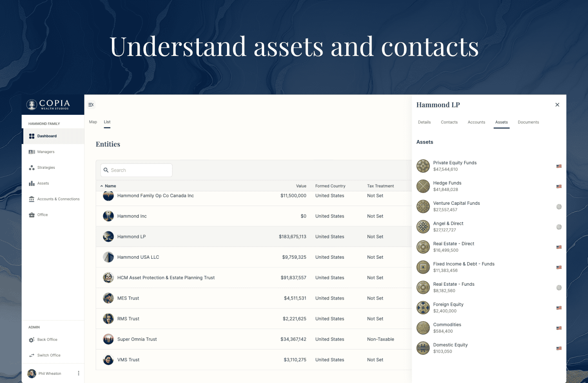Viewport: 588px width, 383px height.
Task: Sort the table by Name column
Action: 110,186
